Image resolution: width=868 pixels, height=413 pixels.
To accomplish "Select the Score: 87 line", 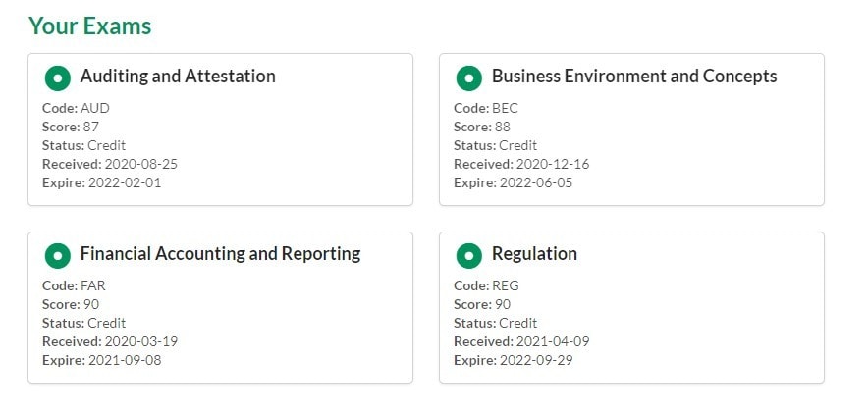I will 71,127.
